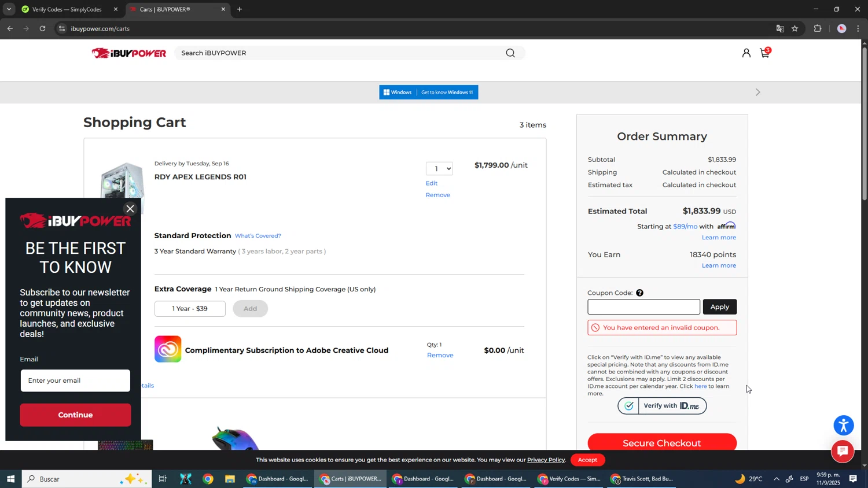Screen dimensions: 868x488
Task: Click the browser address bar
Action: (x=417, y=28)
